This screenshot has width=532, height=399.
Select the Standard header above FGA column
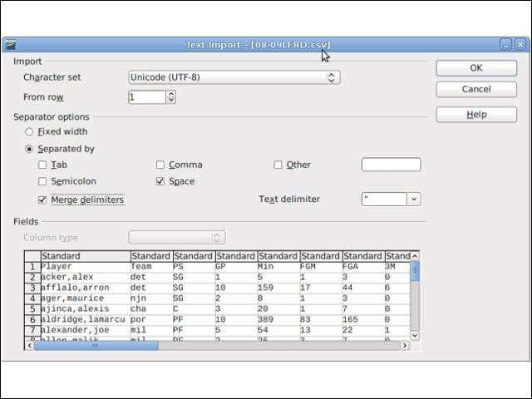click(364, 256)
